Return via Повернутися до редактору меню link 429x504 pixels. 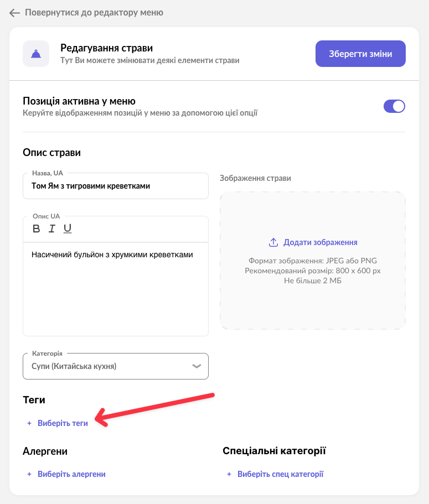[94, 13]
